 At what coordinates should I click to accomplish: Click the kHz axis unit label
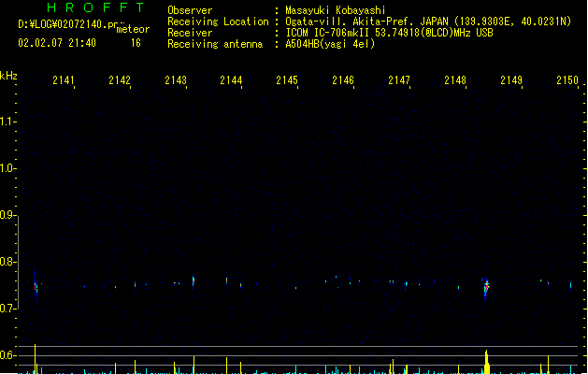point(8,76)
